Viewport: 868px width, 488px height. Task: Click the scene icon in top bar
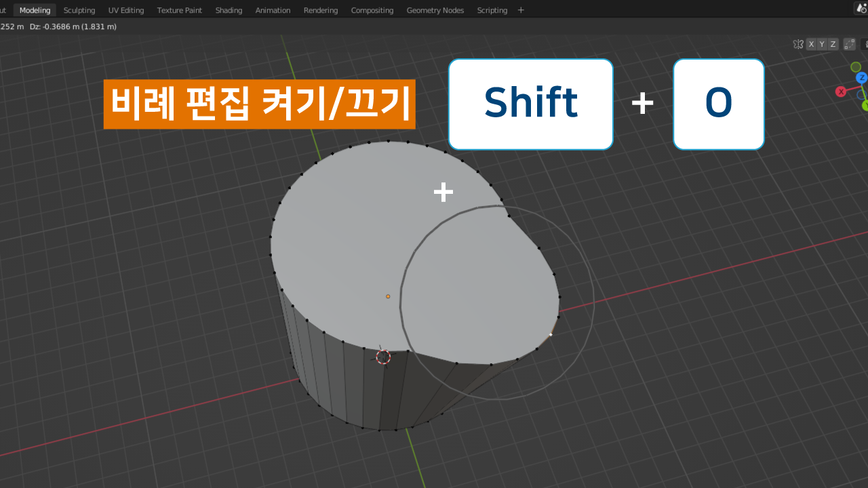tap(862, 9)
